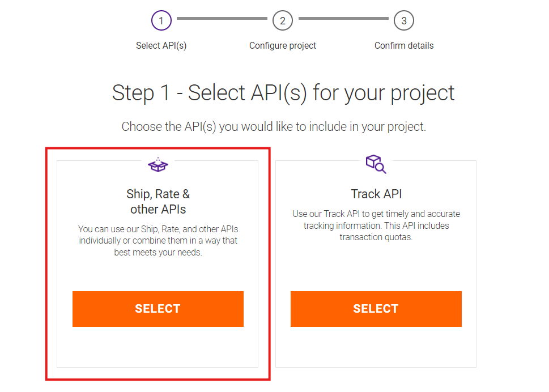
Task: Click the package magnifier Track icon
Action: coord(376,164)
